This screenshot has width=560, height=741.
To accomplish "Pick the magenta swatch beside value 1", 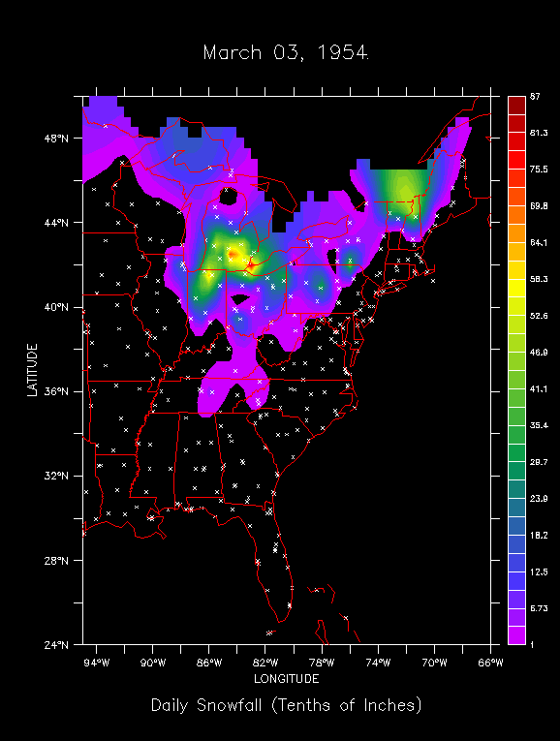I will [x=516, y=635].
